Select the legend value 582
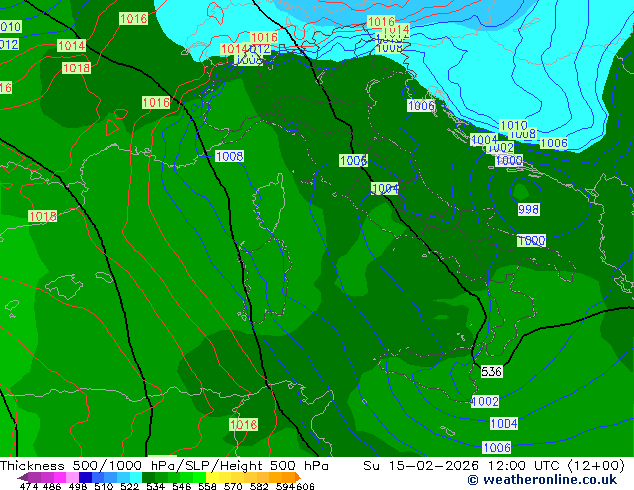This screenshot has height=490, width=634. (259, 486)
